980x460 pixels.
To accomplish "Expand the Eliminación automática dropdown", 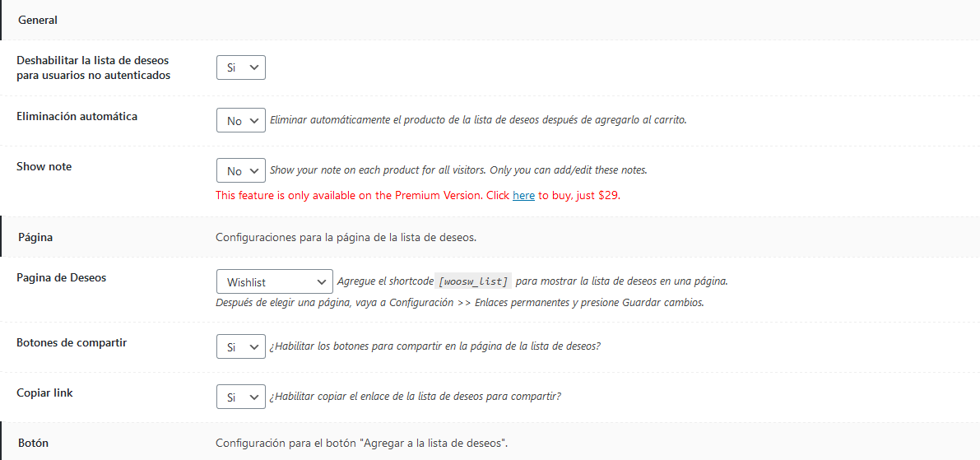I will [x=240, y=121].
